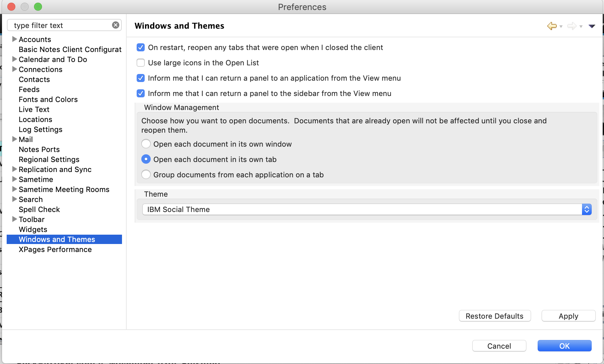The image size is (604, 364).
Task: Click the Apply button
Action: (x=568, y=316)
